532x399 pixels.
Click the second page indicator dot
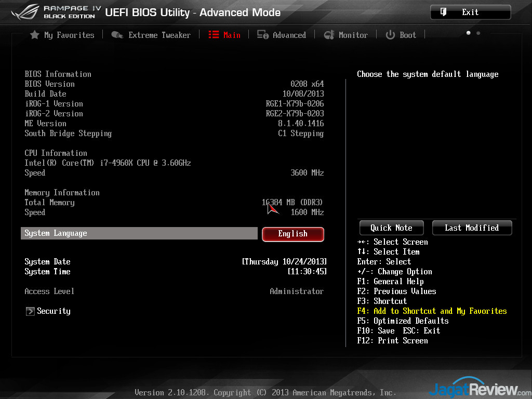coord(478,33)
